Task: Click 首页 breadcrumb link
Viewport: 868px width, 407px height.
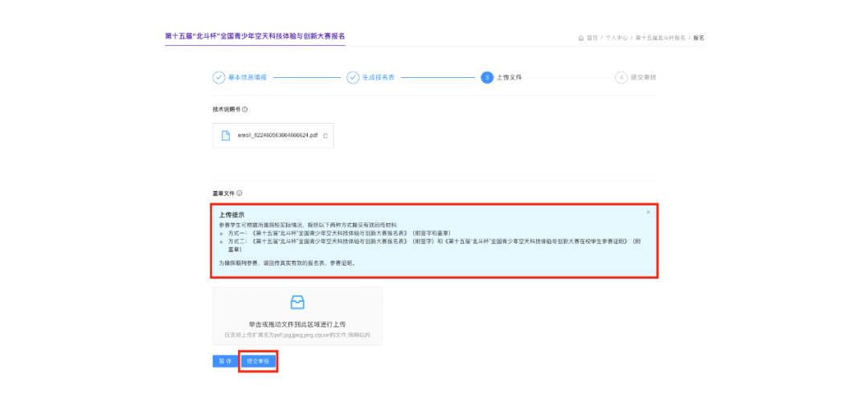Action: click(x=592, y=39)
